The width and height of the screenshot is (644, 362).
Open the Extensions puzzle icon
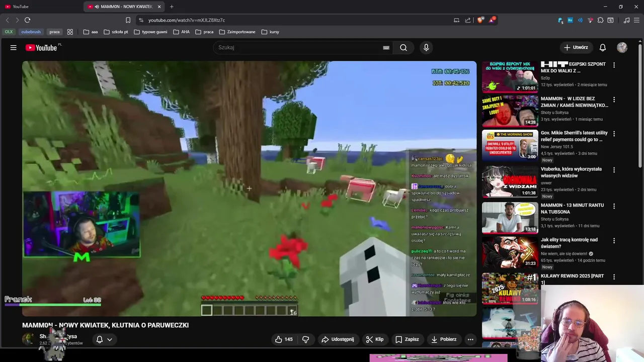(600, 20)
